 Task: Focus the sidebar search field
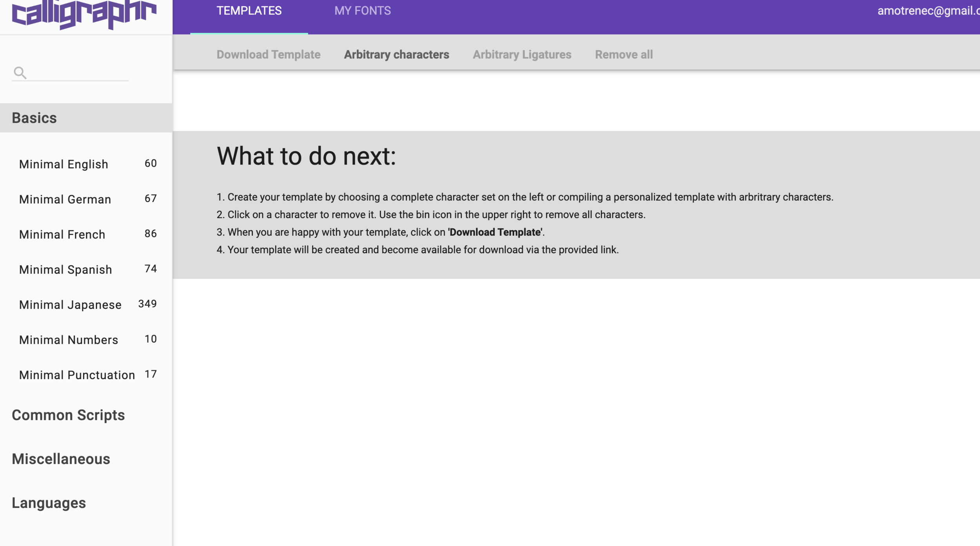tap(70, 73)
